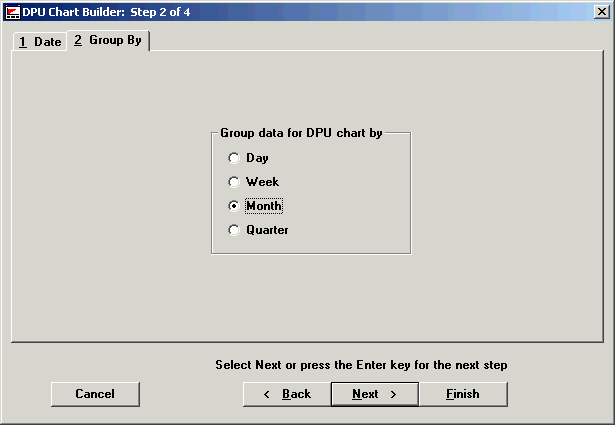Screen dimensions: 615x425
Task: Click the focused 'Month' label text
Action: pos(264,206)
